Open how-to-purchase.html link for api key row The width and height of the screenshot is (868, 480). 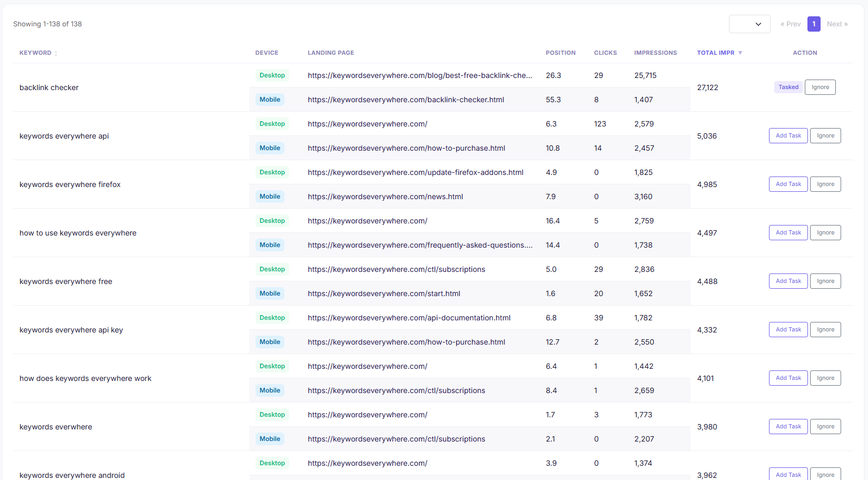point(406,342)
